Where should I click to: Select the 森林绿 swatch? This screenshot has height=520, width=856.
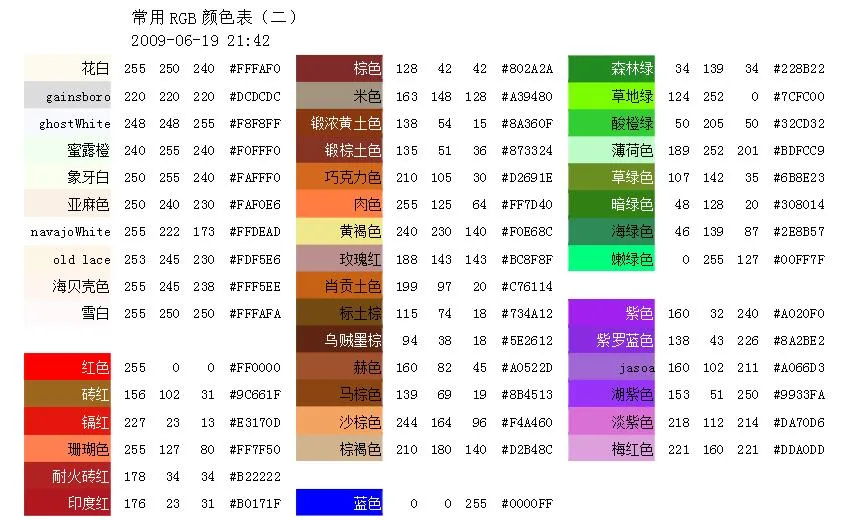point(611,68)
